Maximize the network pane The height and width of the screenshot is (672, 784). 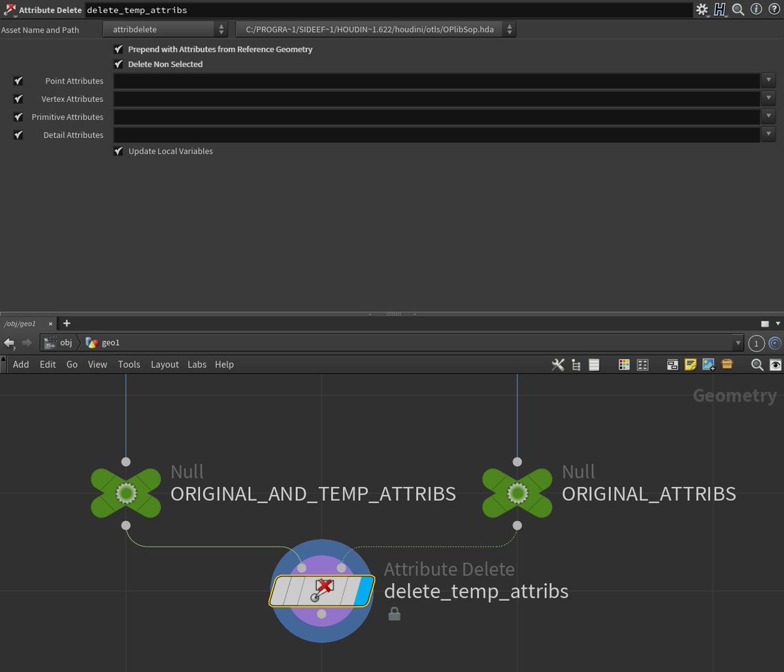(x=765, y=323)
